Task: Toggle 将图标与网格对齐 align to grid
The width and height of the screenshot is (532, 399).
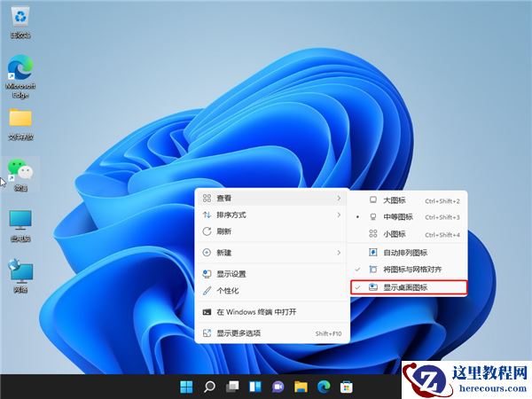Action: [x=409, y=270]
